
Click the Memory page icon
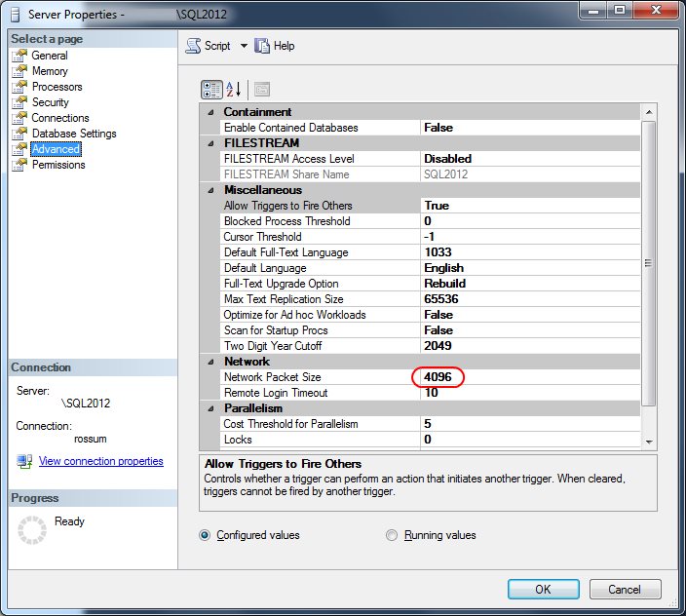tap(19, 71)
